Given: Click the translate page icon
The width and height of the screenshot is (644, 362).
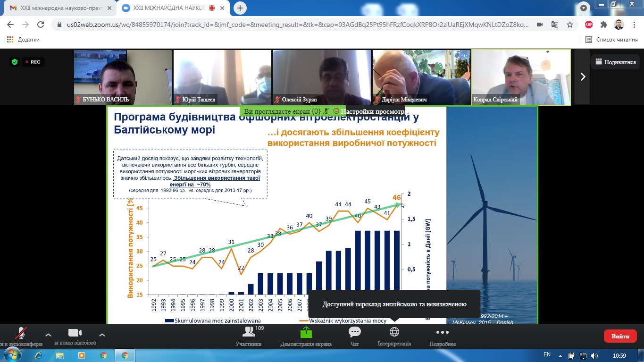Looking at the screenshot, I should 555,25.
